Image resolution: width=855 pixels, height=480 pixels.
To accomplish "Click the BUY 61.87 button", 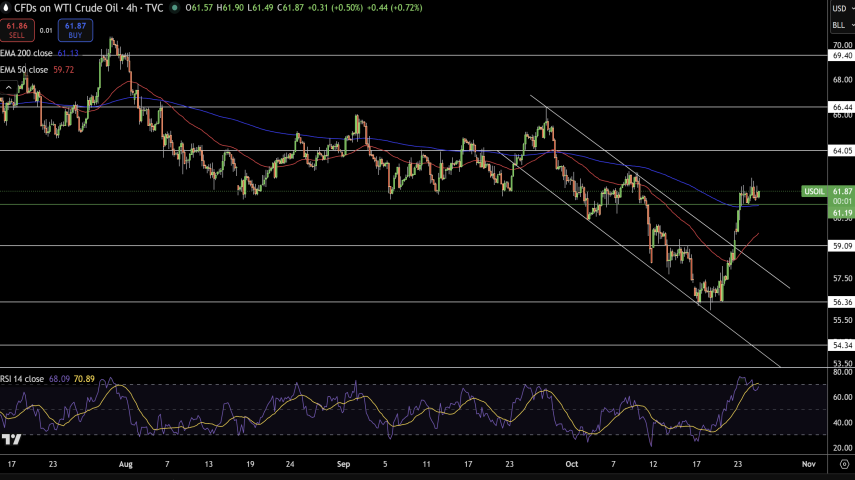I will [x=75, y=30].
